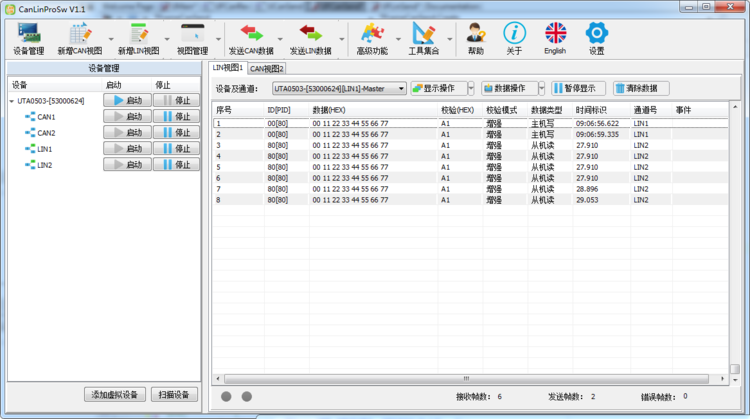Select the LIN视图1 tab
750x419 pixels.
tap(228, 68)
